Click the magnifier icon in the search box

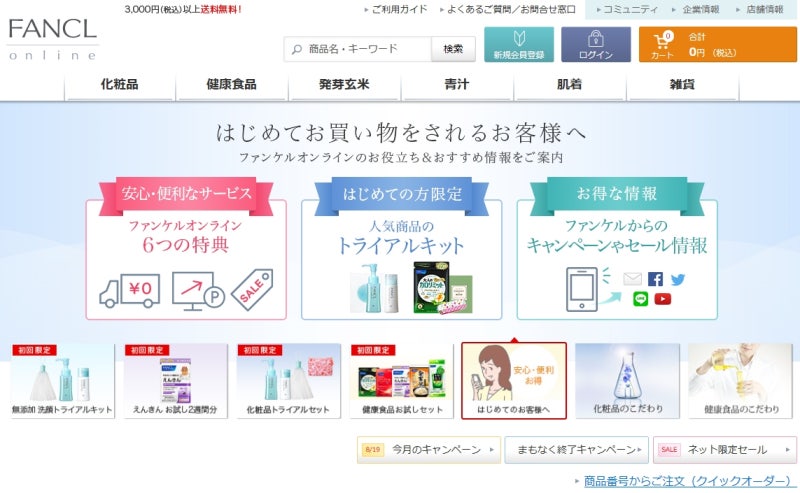(296, 50)
